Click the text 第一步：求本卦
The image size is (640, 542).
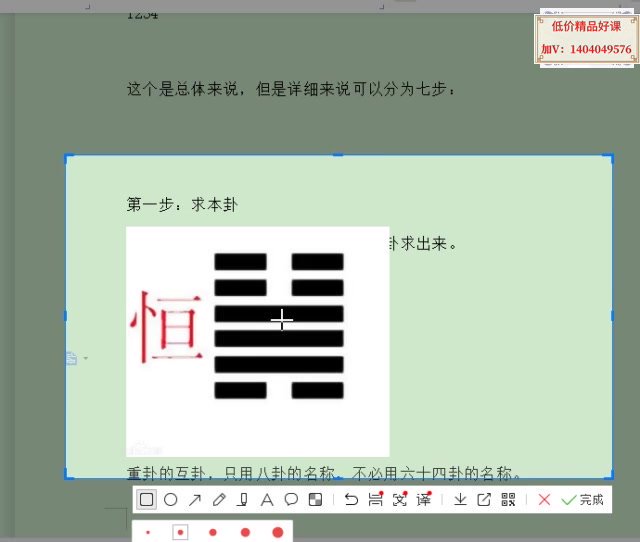pyautogui.click(x=182, y=204)
